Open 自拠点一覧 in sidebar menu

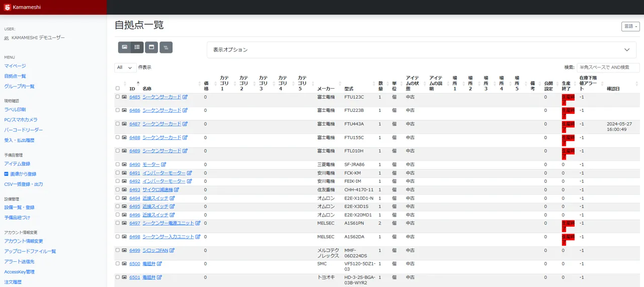15,76
